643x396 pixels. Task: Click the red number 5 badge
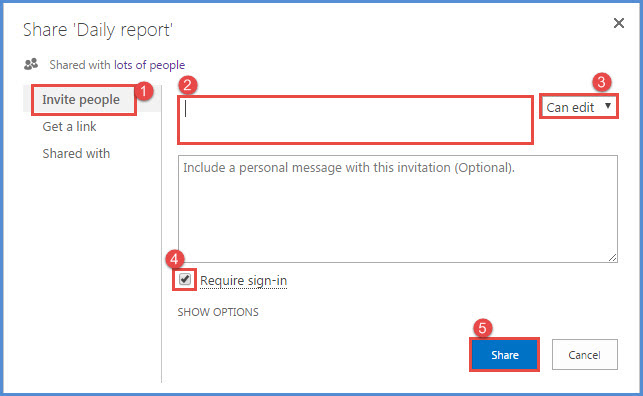coord(483,328)
